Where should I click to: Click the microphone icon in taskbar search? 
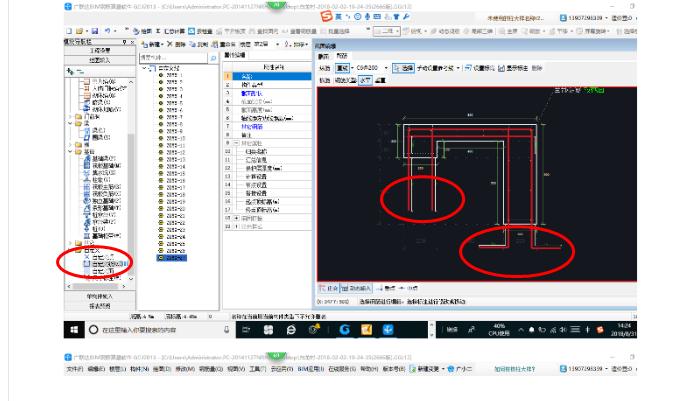pos(226,330)
